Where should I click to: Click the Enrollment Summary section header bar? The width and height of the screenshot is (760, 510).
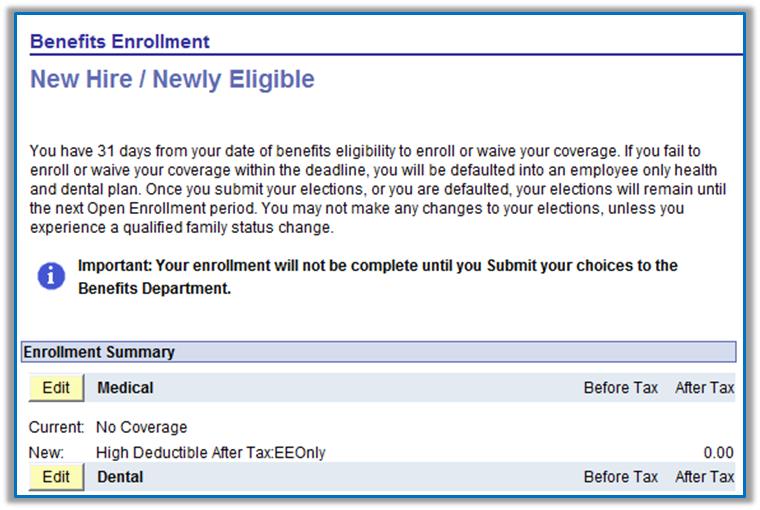pyautogui.click(x=379, y=352)
